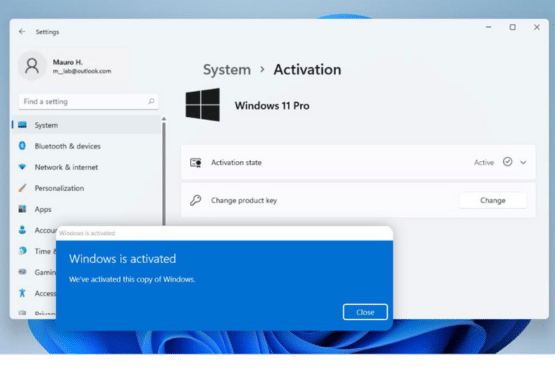555x370 pixels.
Task: Click the Apps icon in sidebar
Action: 22,209
